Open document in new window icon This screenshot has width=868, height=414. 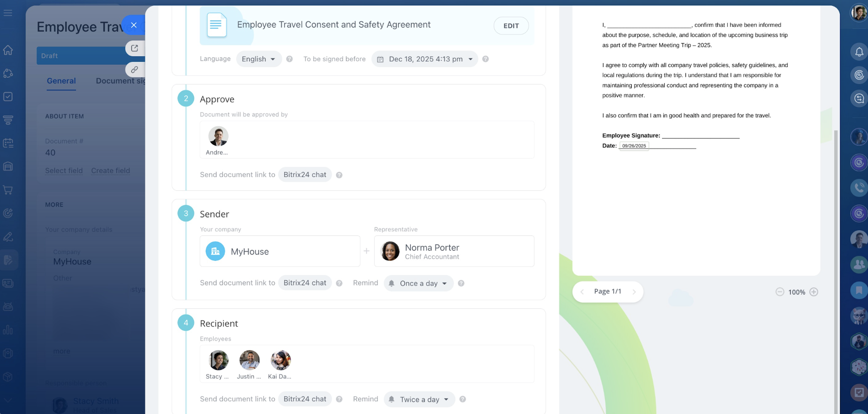pos(135,48)
